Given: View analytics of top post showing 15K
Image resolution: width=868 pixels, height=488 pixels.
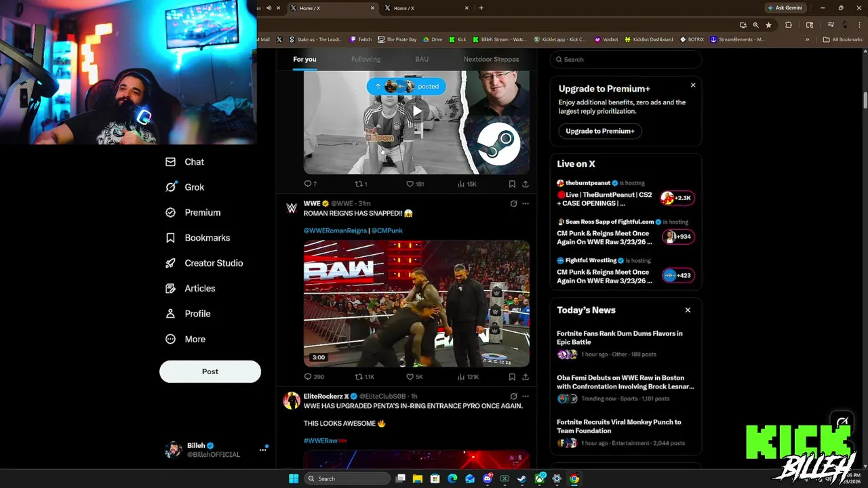Looking at the screenshot, I should point(467,184).
